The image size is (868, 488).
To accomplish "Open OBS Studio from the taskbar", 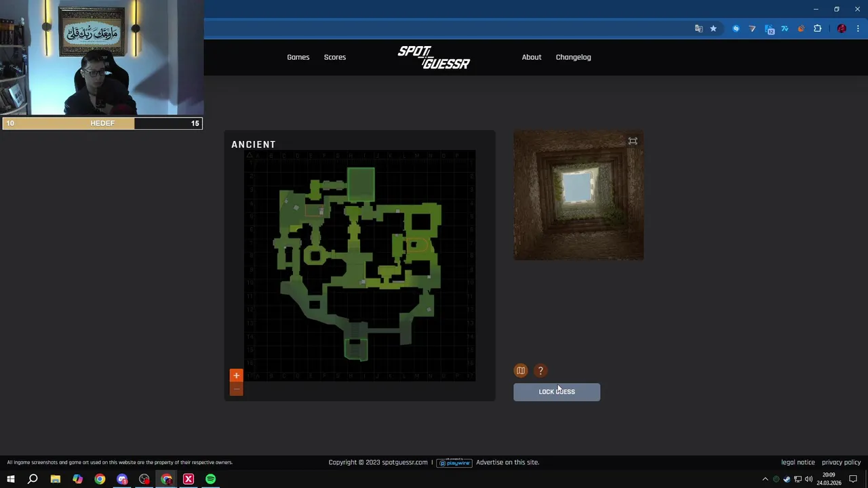I will [x=144, y=479].
